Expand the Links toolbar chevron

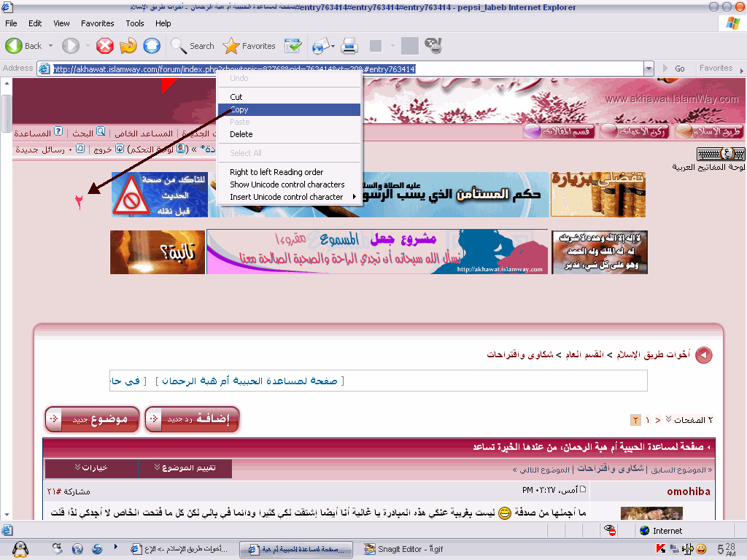pyautogui.click(x=741, y=70)
